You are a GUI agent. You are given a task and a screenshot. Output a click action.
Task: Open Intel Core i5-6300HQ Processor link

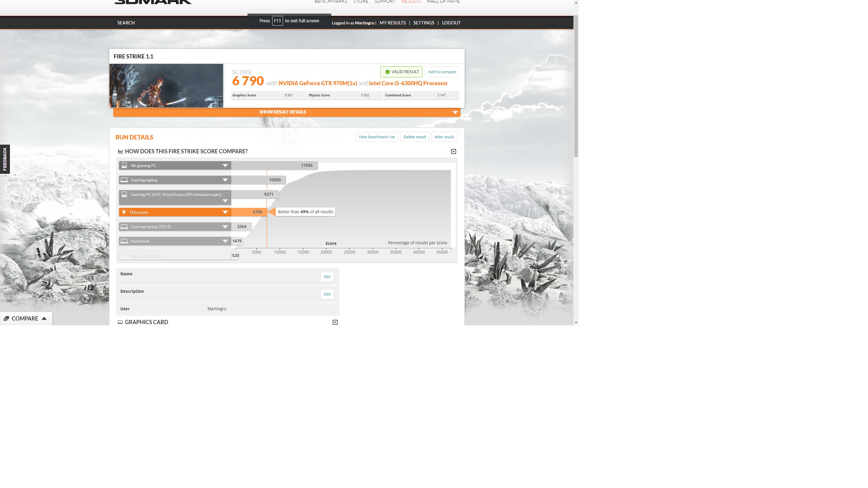pyautogui.click(x=408, y=83)
